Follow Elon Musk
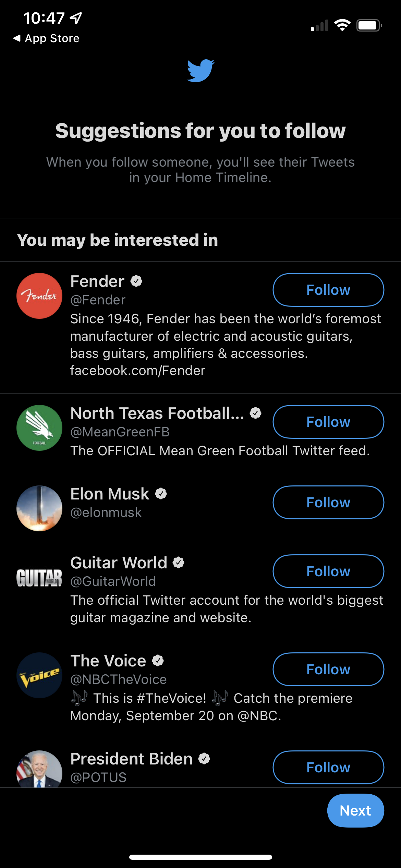401x868 pixels. click(x=328, y=503)
